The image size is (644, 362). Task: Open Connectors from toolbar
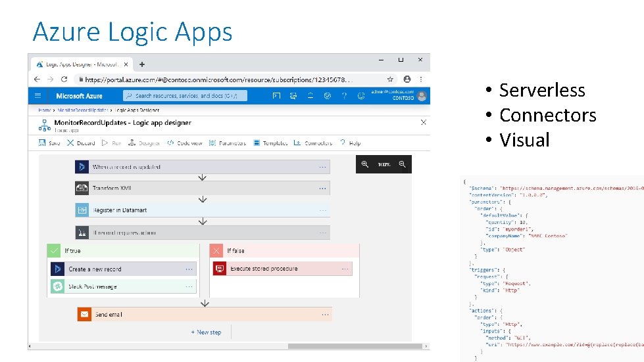[x=313, y=143]
